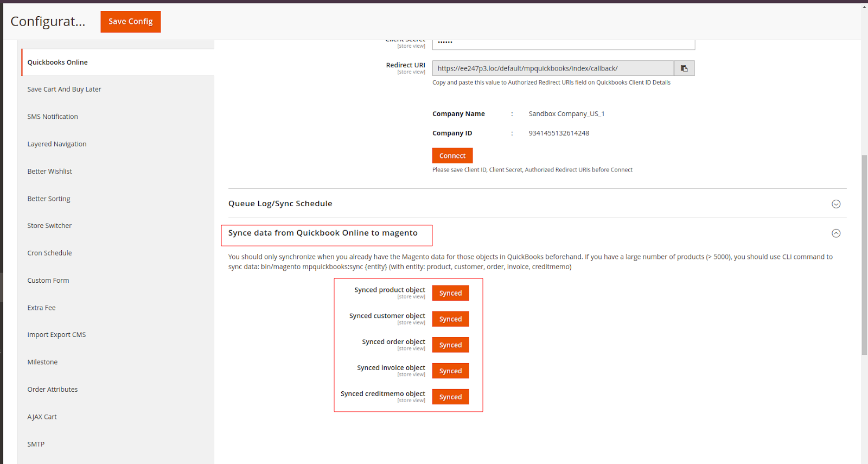Click the Save Config button
The width and height of the screenshot is (868, 464).
[131, 22]
